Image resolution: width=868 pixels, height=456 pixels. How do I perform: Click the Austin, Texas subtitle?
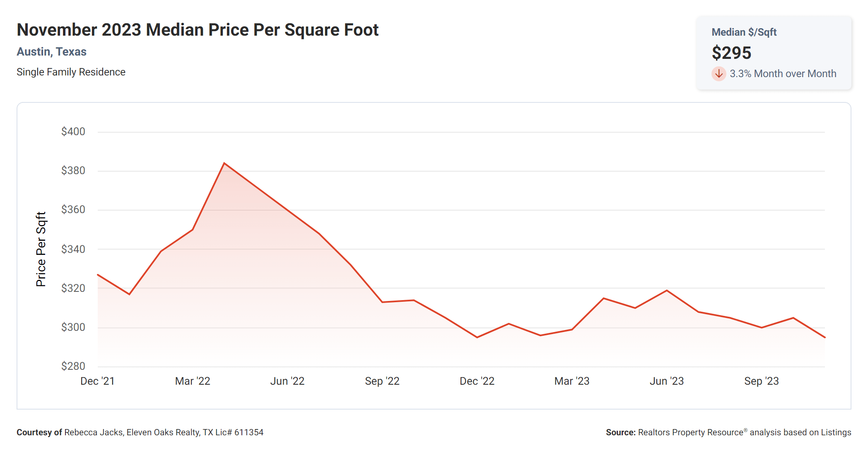pyautogui.click(x=51, y=52)
